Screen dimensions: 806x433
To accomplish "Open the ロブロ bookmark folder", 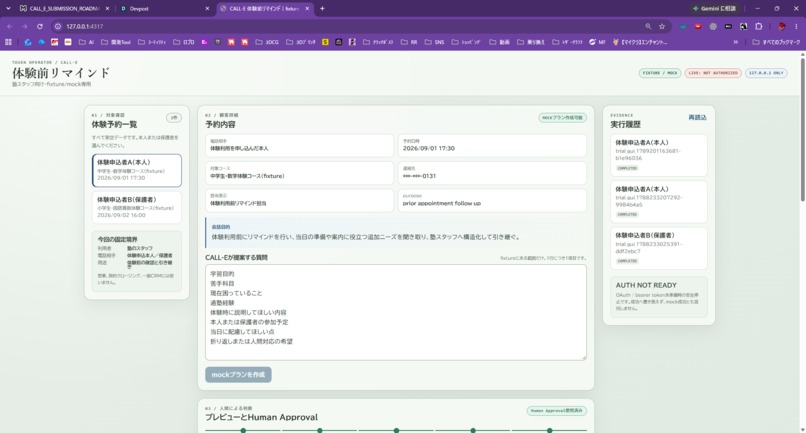I will click(x=184, y=42).
